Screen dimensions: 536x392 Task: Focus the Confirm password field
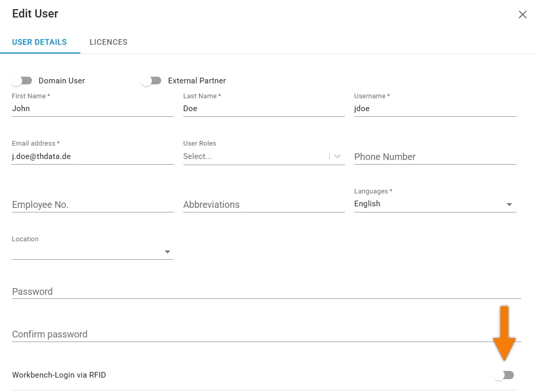[x=266, y=334]
